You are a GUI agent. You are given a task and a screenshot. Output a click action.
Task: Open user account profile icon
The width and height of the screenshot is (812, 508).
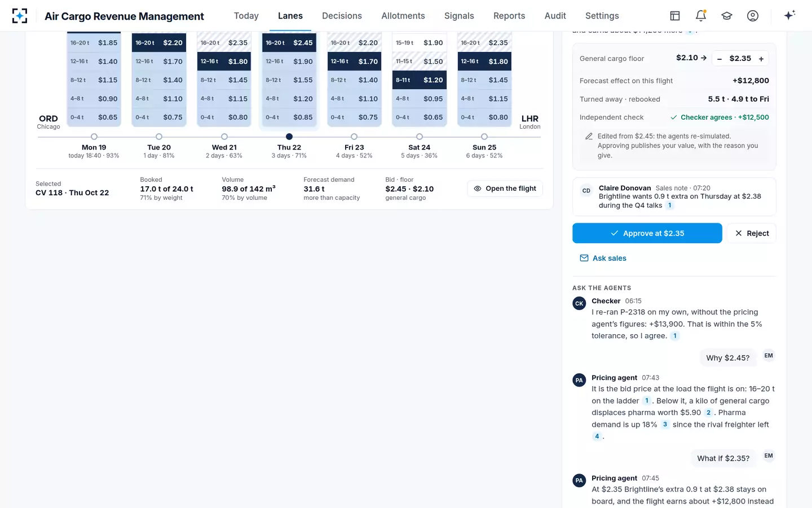point(753,16)
